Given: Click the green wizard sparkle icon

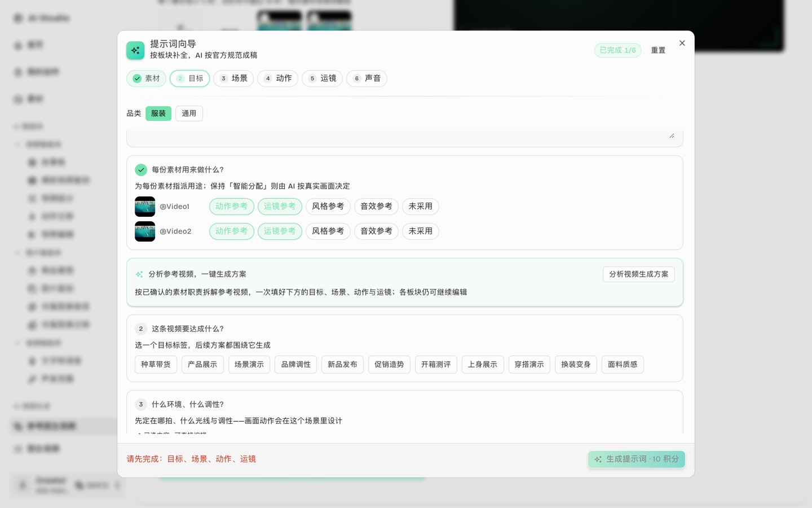Looking at the screenshot, I should point(135,50).
